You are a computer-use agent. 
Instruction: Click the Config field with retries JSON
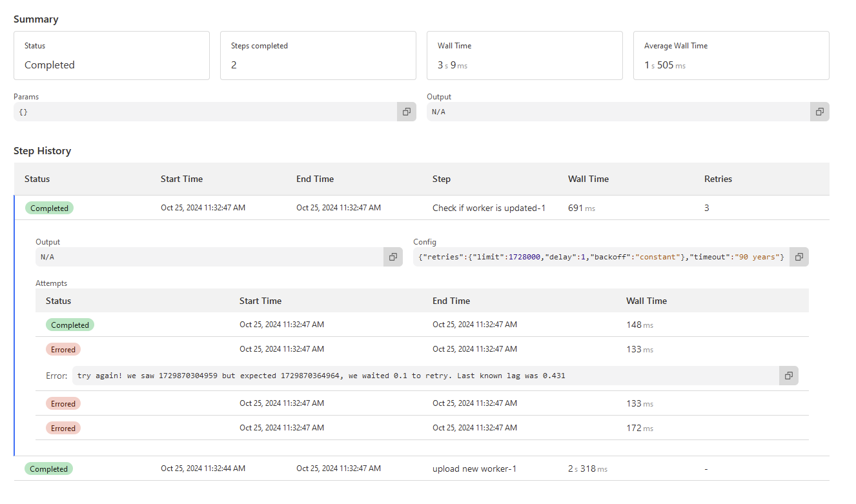(x=600, y=257)
